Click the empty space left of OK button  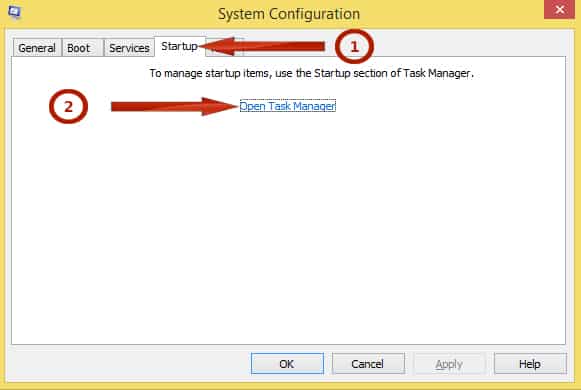[130, 364]
